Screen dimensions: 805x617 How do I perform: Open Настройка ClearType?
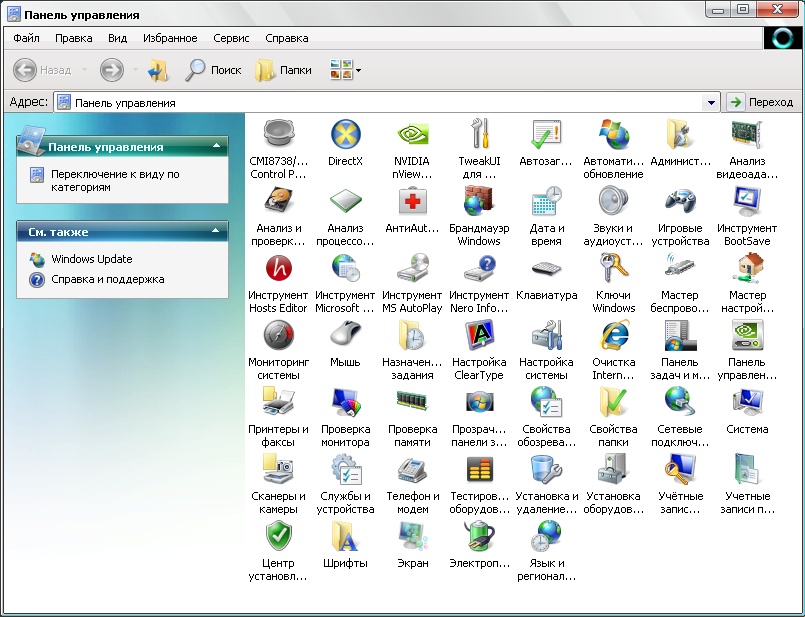[479, 350]
